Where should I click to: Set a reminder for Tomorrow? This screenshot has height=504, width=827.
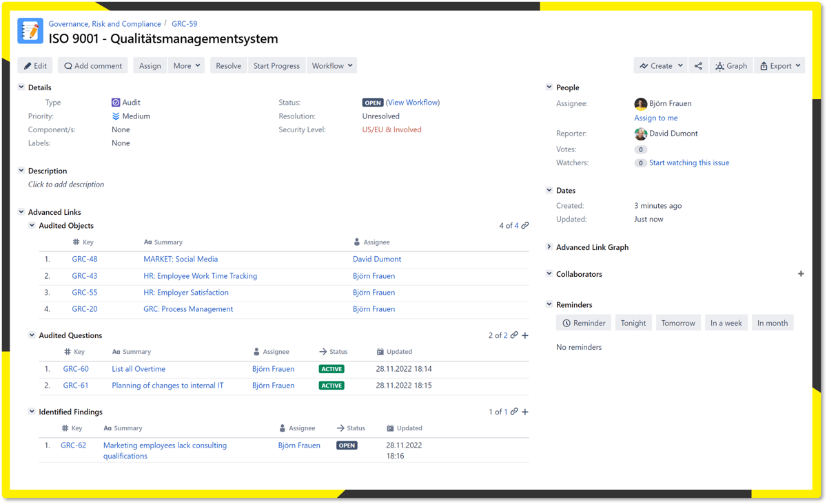(678, 322)
